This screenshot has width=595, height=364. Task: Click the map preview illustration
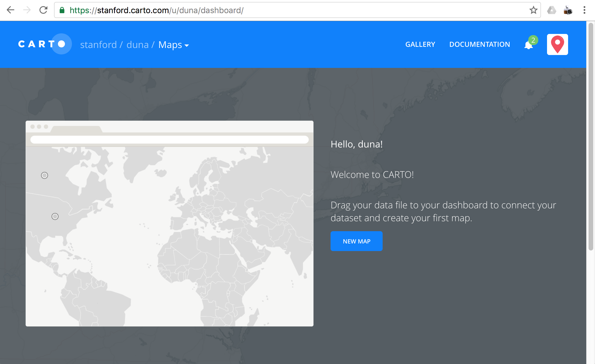coord(169,224)
